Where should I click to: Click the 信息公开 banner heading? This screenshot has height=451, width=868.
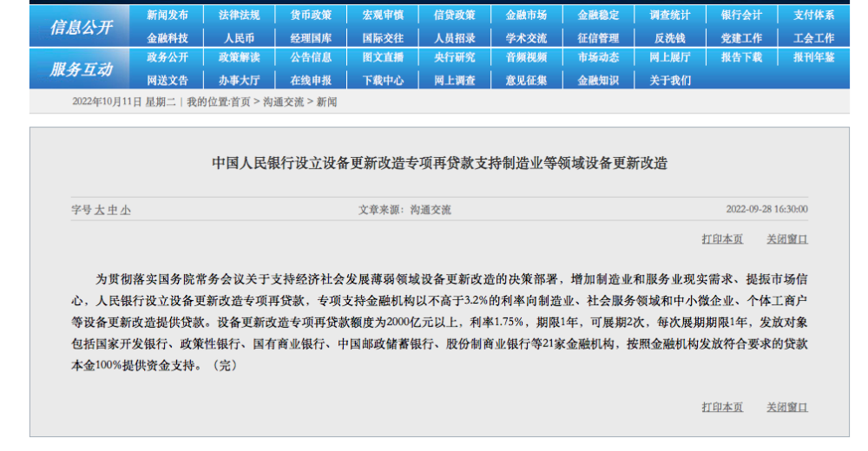point(81,27)
